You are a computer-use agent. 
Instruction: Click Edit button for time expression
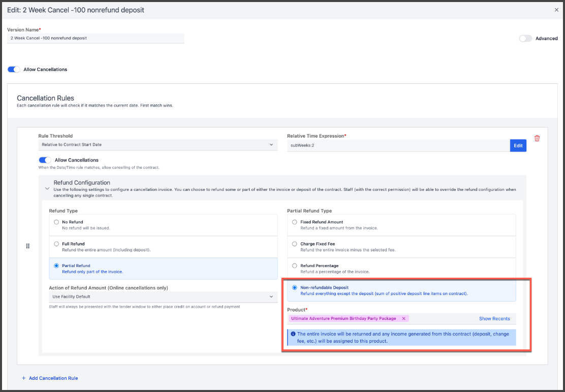[518, 146]
